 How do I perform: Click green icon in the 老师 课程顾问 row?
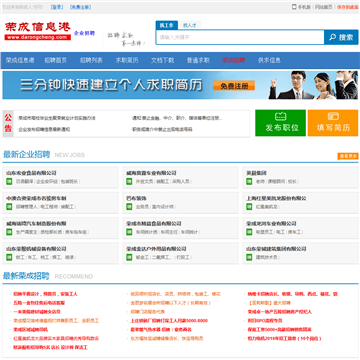[249, 181]
